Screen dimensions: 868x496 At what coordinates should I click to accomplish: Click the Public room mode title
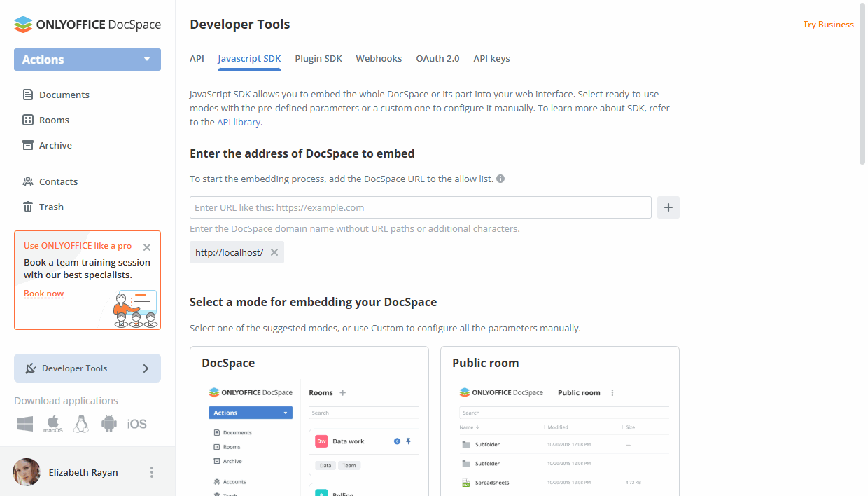point(486,363)
